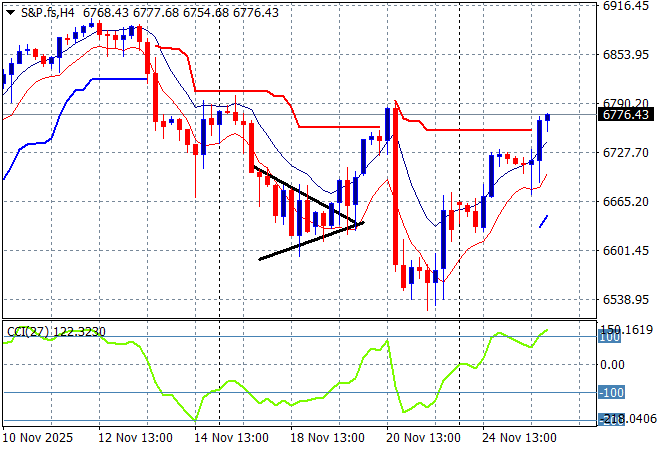Select the descending black trendline of the triangle
Screen dimensions: 660x450
tap(307, 194)
